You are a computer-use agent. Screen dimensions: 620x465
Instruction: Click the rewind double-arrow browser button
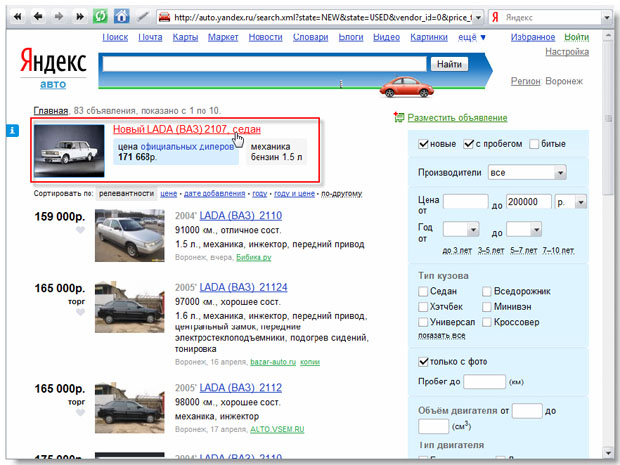[x=18, y=17]
